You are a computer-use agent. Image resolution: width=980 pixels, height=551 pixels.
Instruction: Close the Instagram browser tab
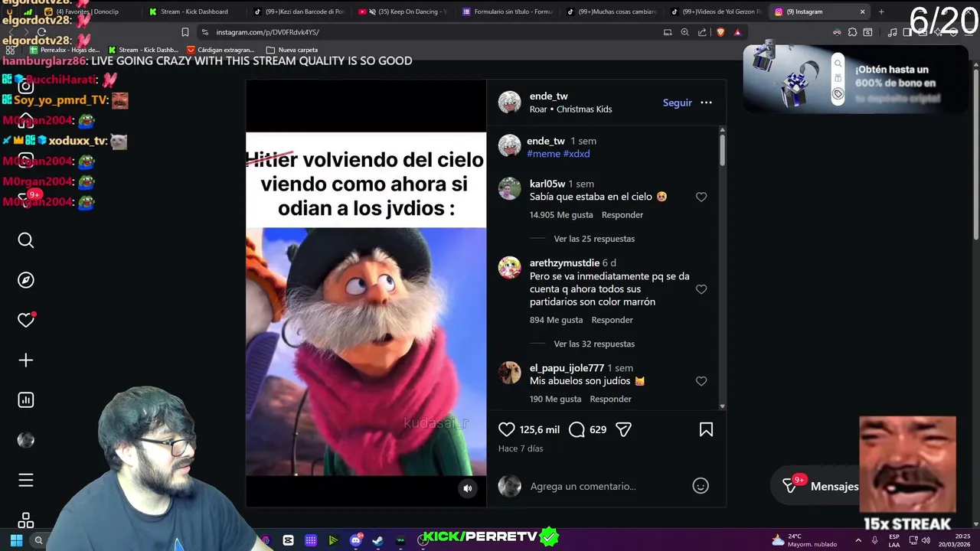tap(862, 11)
